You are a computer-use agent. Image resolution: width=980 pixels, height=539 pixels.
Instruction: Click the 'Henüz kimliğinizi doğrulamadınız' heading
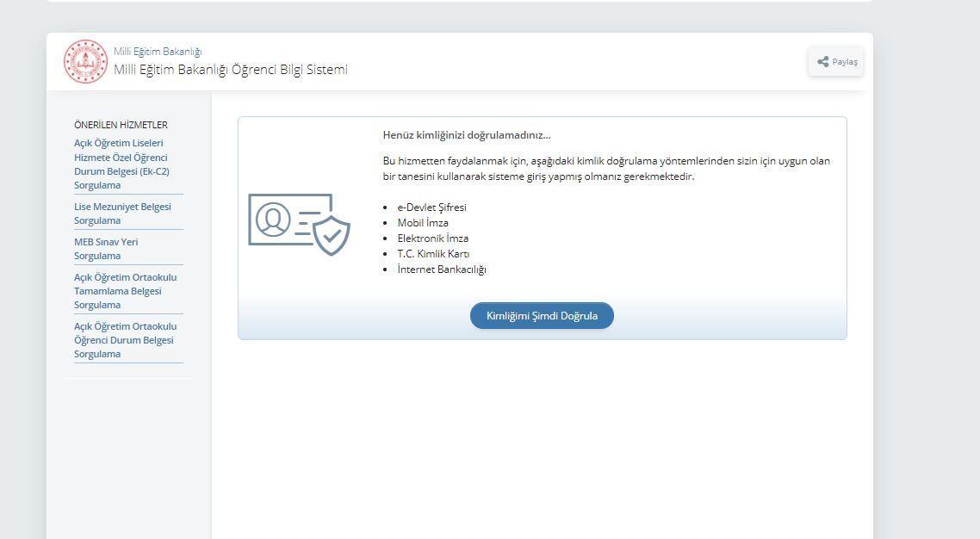coord(467,135)
